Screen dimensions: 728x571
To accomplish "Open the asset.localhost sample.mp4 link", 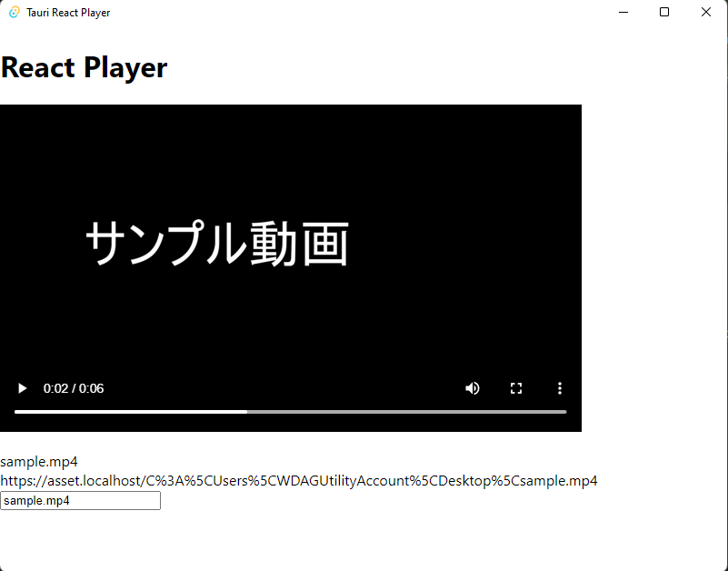I will pos(300,480).
